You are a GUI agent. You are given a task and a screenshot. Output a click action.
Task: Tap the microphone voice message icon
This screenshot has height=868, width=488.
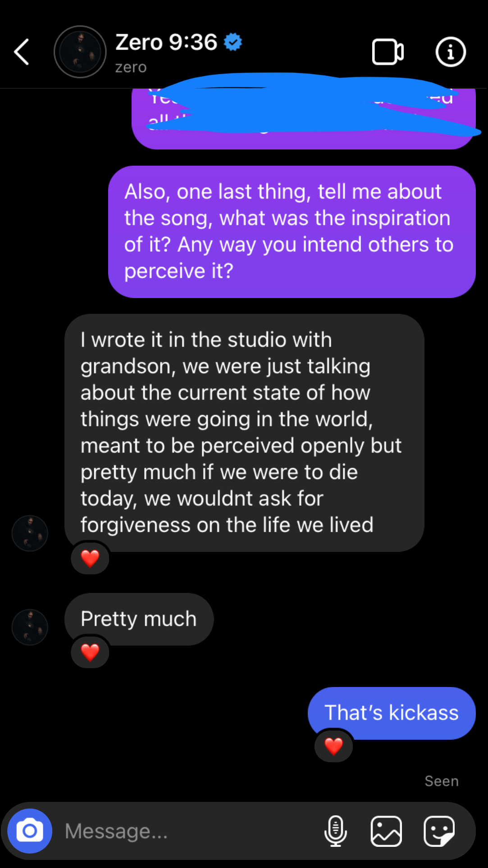(x=335, y=831)
